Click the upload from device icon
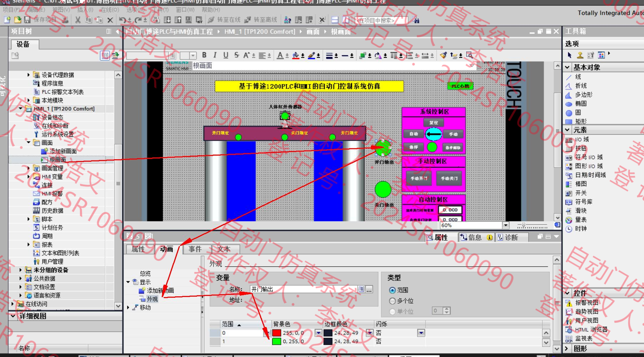 [x=178, y=20]
